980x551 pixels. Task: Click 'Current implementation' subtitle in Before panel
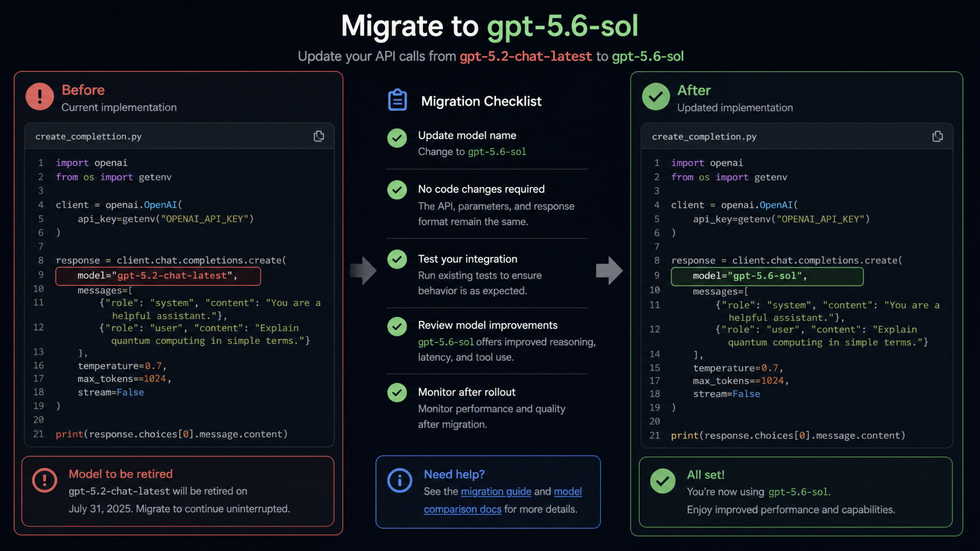119,108
